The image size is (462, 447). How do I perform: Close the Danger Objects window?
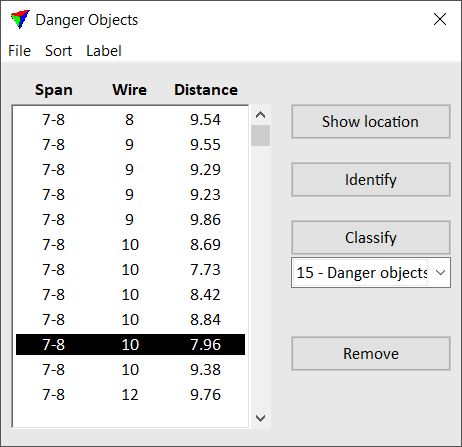(x=440, y=19)
